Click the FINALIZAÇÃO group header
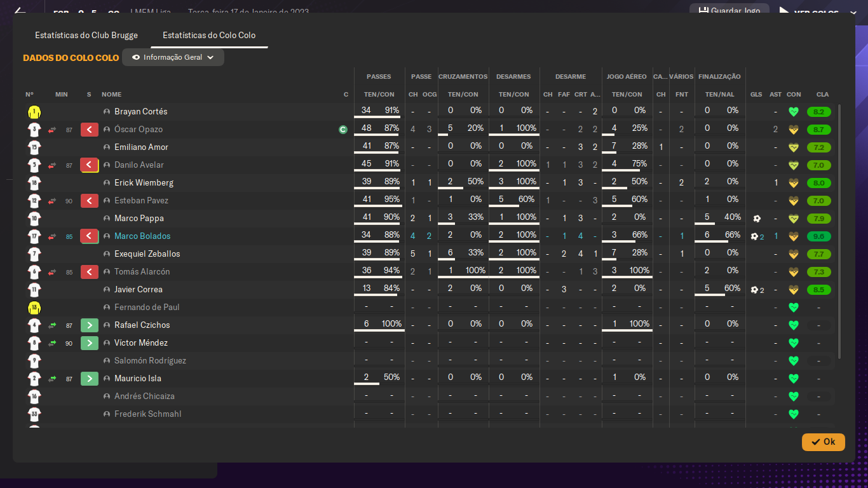Screen dimensions: 868x488 click(719, 77)
